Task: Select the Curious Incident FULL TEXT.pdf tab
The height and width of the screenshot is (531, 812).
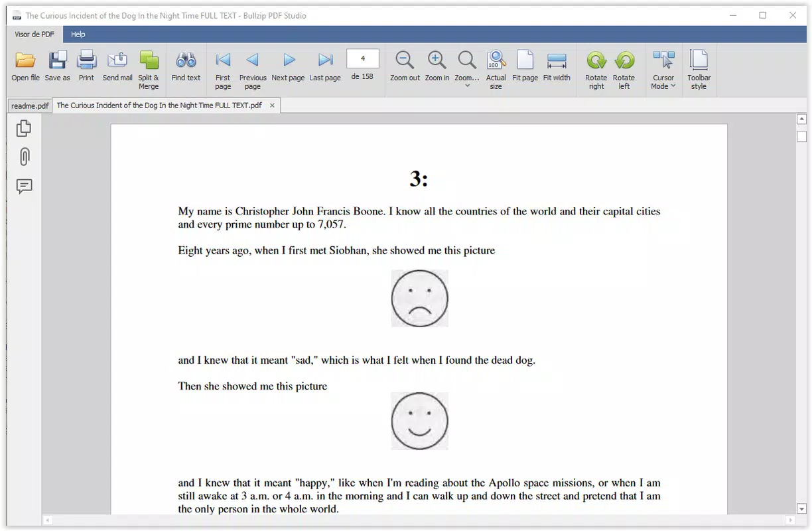Action: coord(159,106)
